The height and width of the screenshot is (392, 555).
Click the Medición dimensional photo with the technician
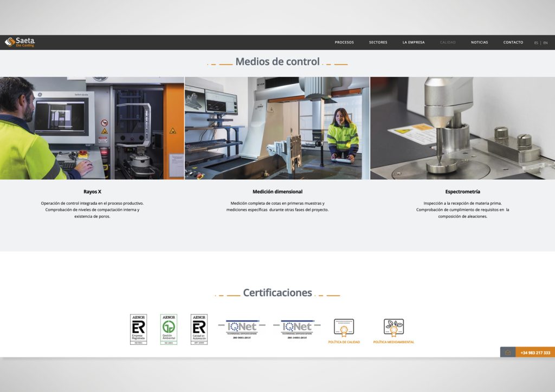(277, 128)
